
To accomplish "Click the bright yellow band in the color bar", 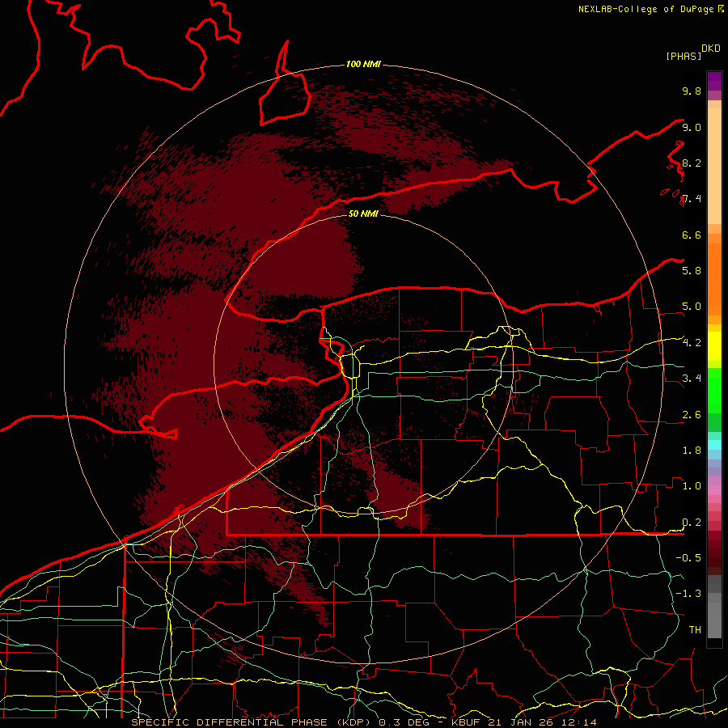I will [x=714, y=346].
